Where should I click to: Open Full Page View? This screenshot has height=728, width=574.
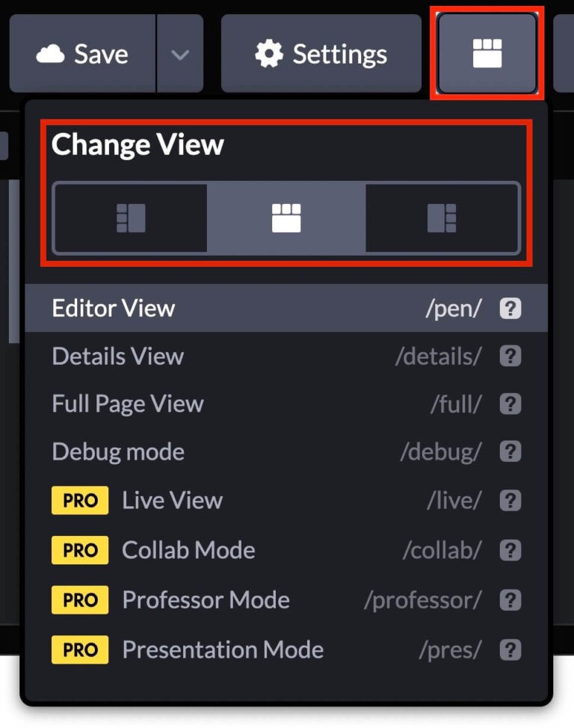286,404
